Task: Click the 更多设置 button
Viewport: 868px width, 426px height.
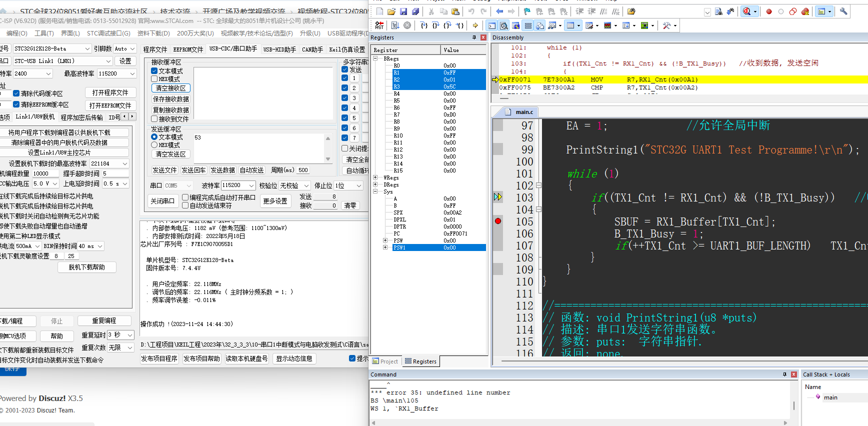Action: (275, 201)
